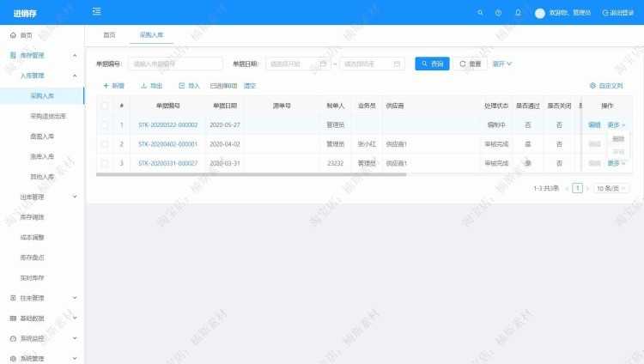
Task: Switch to the 首页 tab
Action: coord(109,35)
